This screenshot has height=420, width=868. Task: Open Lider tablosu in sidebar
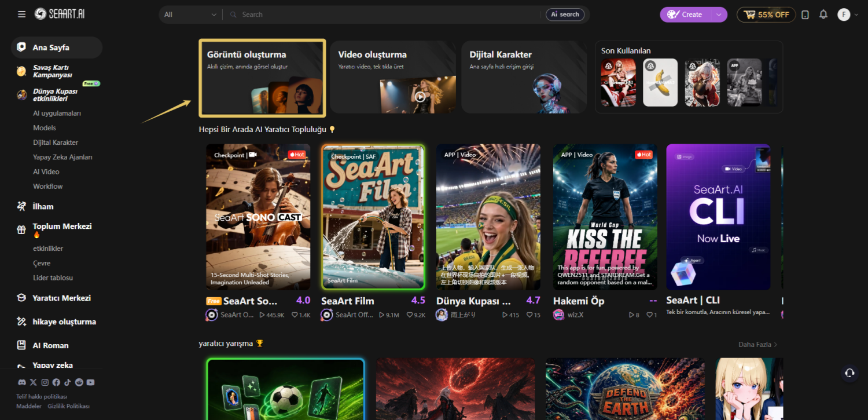point(53,278)
